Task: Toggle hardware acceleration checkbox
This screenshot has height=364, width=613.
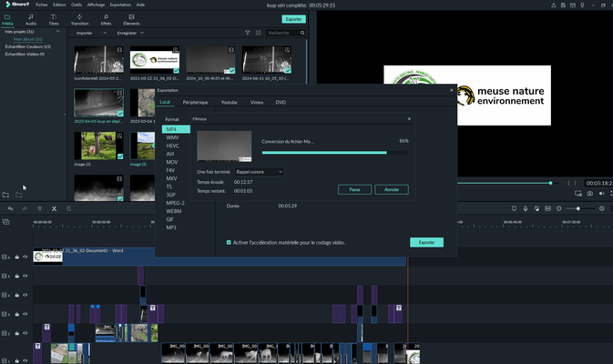Action: 229,243
